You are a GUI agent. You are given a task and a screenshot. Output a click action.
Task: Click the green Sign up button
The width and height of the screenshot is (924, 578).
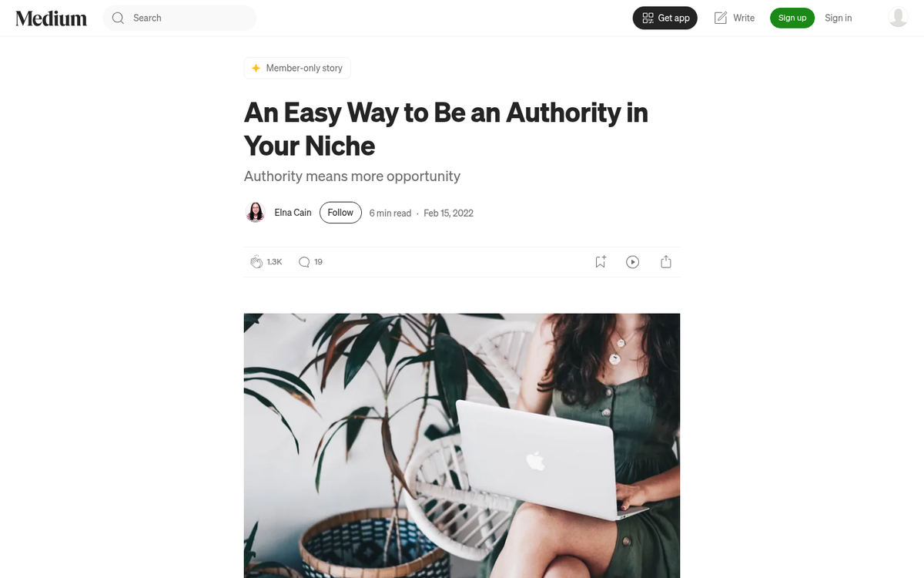pos(792,18)
